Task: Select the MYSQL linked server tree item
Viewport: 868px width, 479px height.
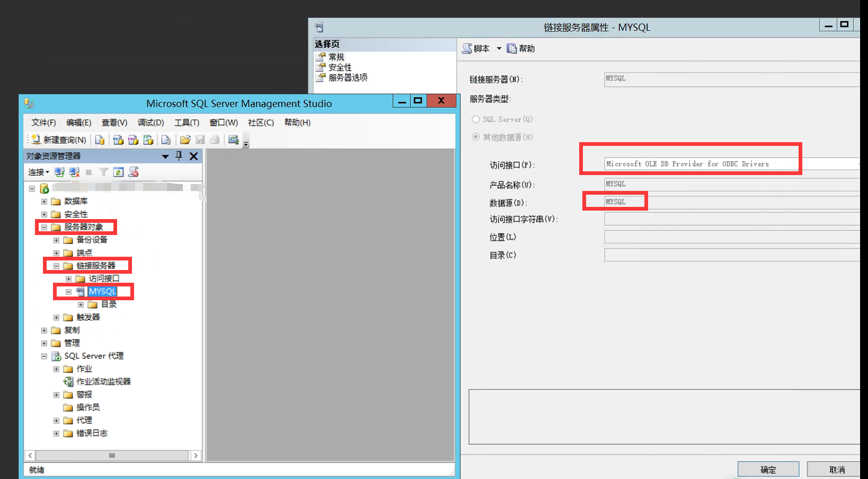Action: [102, 291]
